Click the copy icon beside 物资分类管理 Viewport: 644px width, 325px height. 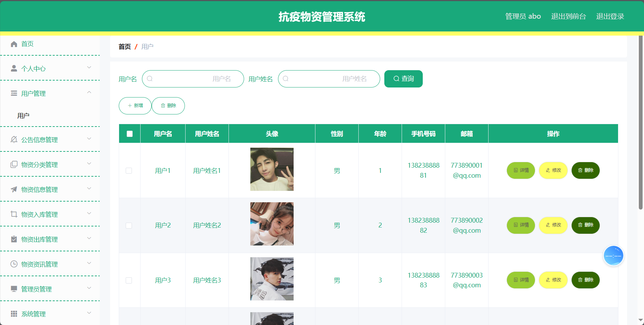(14, 164)
